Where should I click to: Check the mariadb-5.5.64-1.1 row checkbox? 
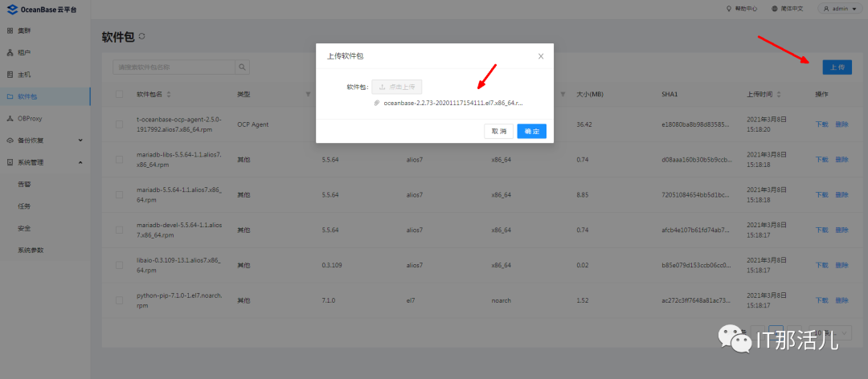(x=120, y=195)
